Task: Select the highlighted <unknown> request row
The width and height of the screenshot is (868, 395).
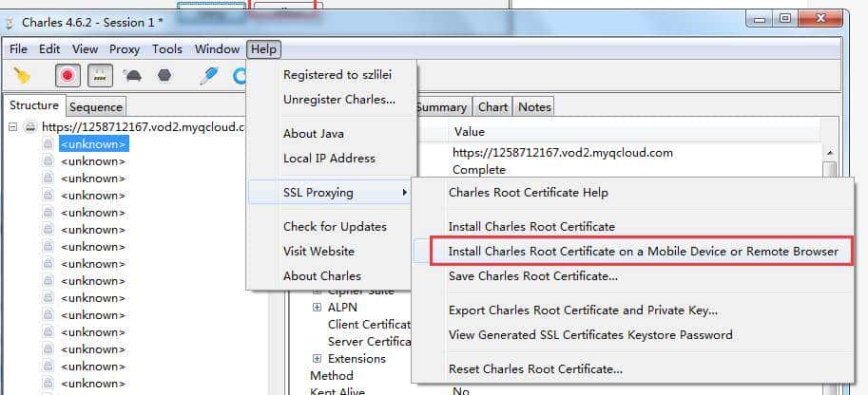Action: (x=94, y=144)
